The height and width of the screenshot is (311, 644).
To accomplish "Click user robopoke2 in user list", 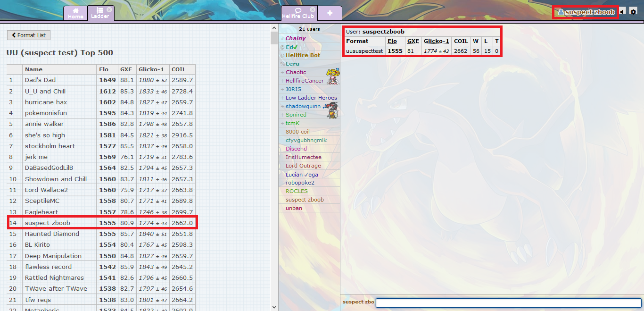I will pyautogui.click(x=300, y=183).
